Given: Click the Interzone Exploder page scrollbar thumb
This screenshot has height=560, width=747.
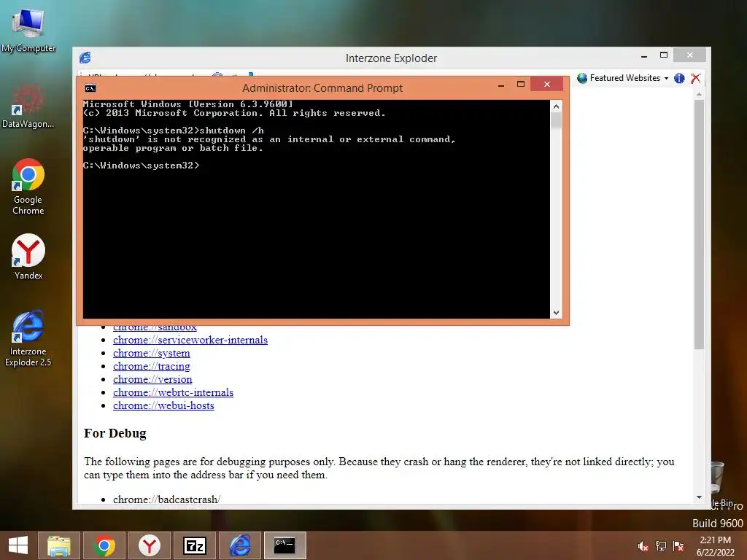Looking at the screenshot, I should 699,225.
